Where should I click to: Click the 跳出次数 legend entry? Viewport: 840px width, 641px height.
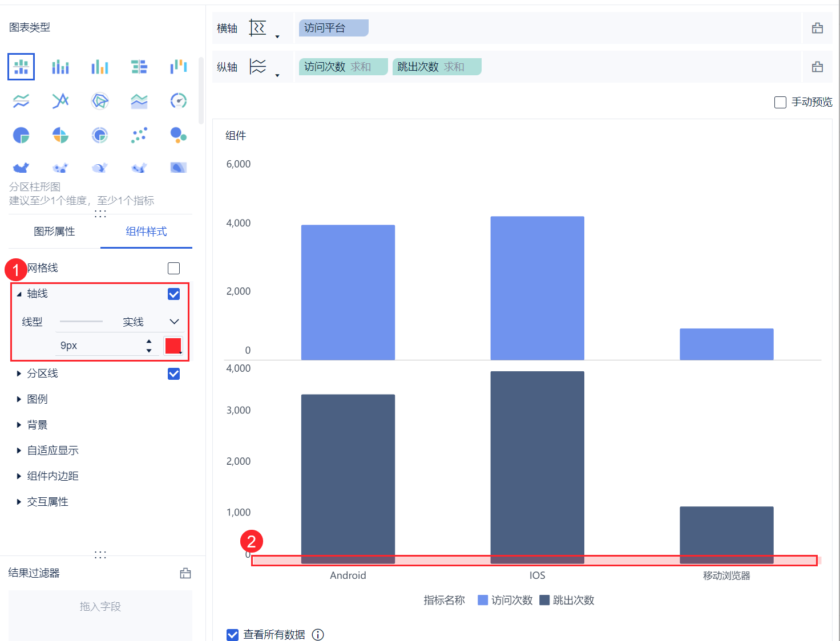coord(567,600)
